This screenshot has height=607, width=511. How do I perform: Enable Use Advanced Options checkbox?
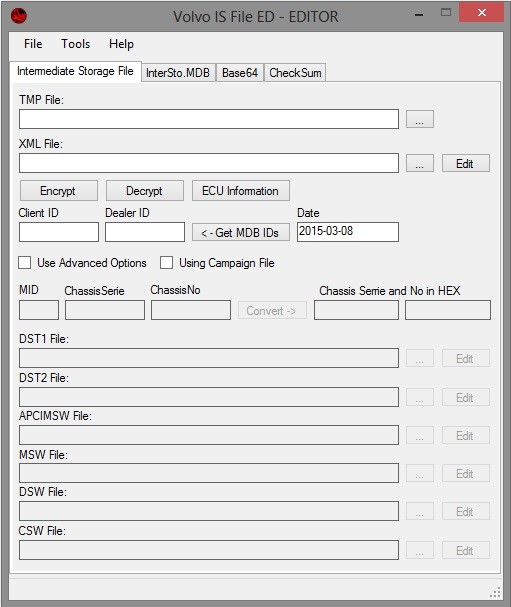click(x=24, y=262)
